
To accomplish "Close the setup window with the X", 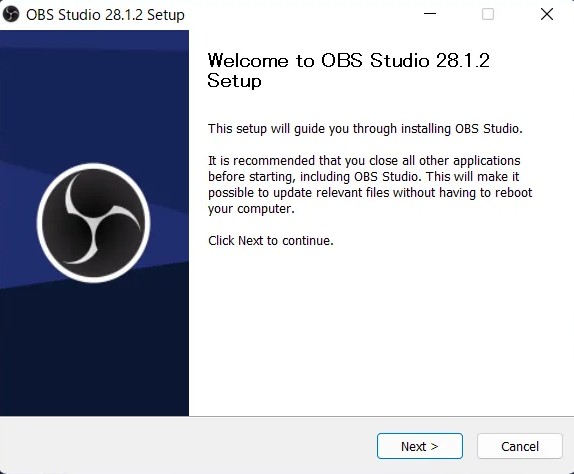I will coord(547,14).
